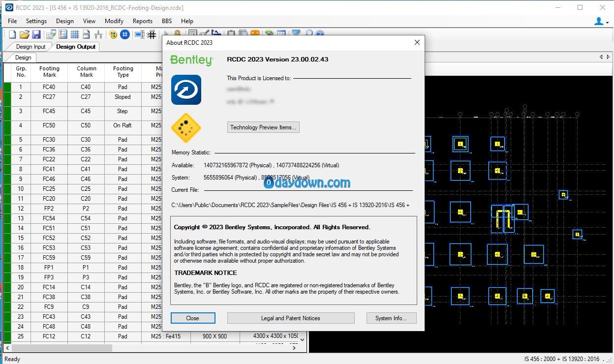The height and width of the screenshot is (364, 614).
Task: Select column mark cell C43
Action: pos(86,317)
